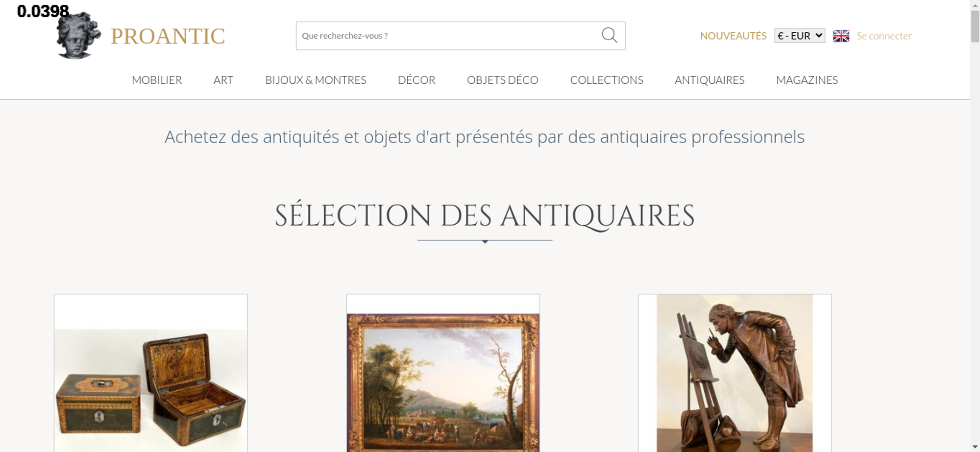Open the MAGAZINES menu
Viewport: 980px width, 452px height.
pos(807,80)
